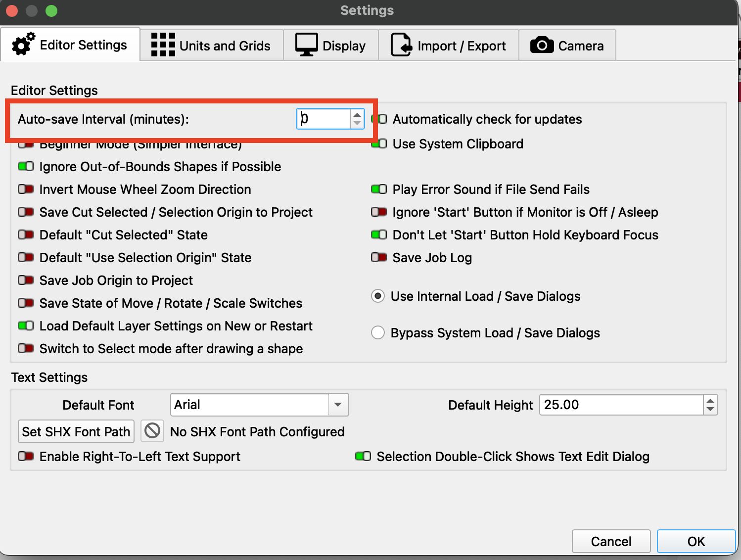The image size is (741, 560).
Task: Turn off Automatically check for updates
Action: point(379,119)
